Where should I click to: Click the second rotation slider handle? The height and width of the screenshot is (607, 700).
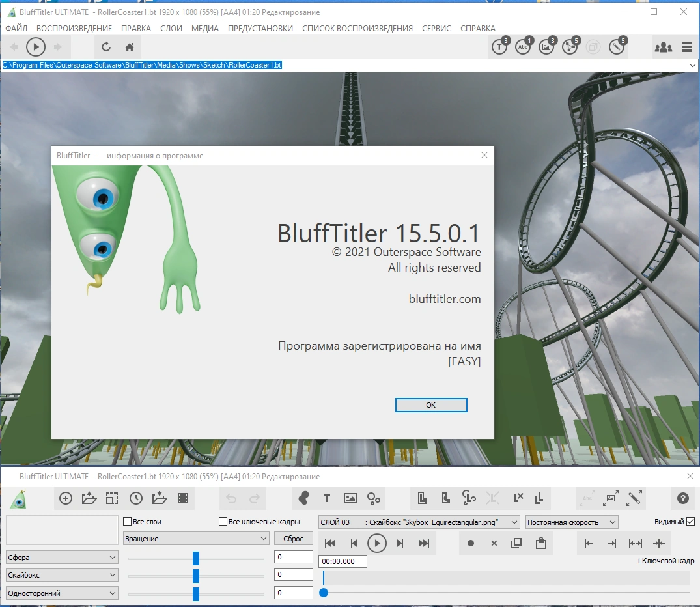(196, 576)
